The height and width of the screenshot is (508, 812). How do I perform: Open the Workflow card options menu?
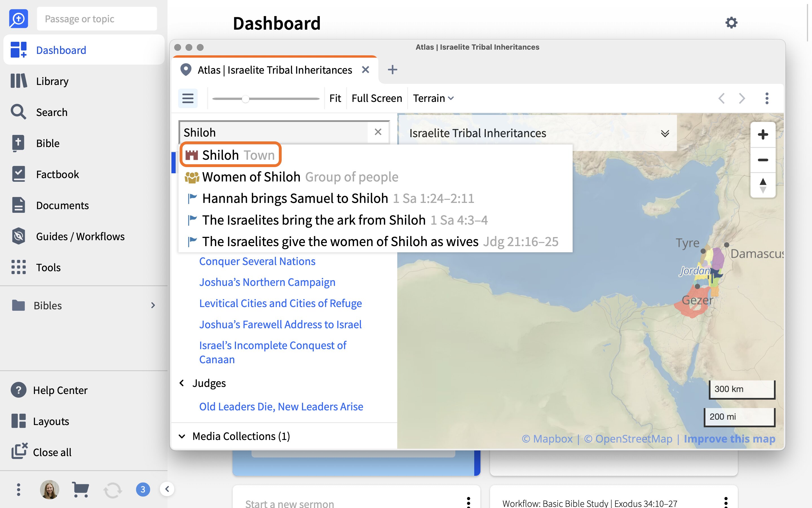tap(726, 502)
